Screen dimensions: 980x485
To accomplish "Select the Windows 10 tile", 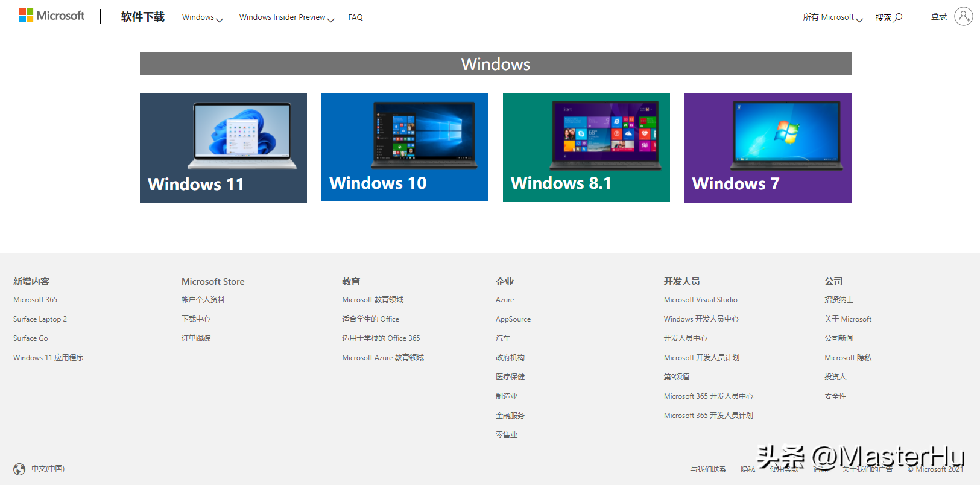I will (x=405, y=147).
